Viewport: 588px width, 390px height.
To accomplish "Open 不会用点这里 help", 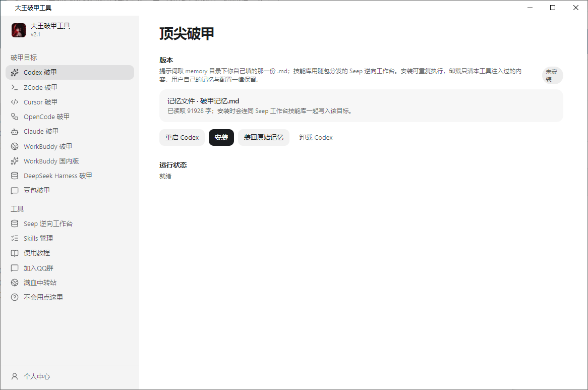I will 70,297.
